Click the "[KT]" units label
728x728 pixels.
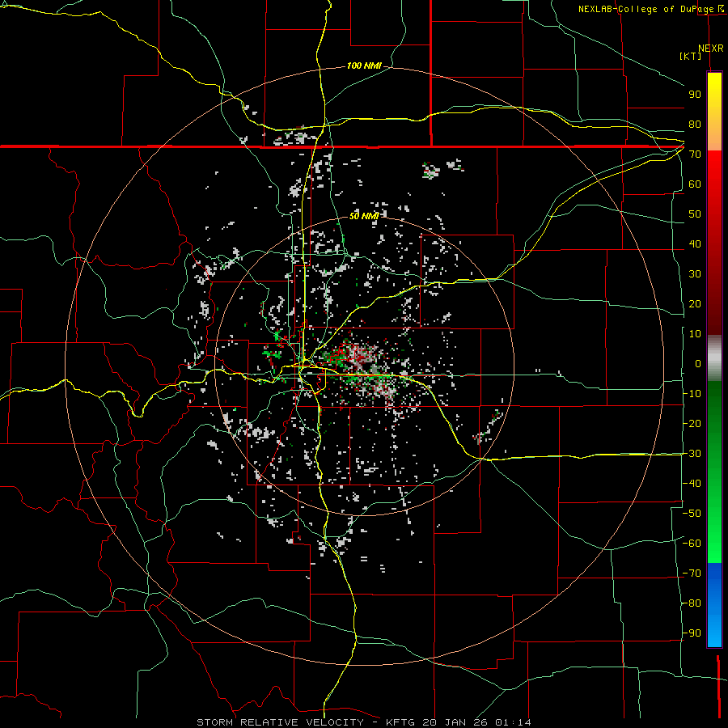pyautogui.click(x=691, y=56)
